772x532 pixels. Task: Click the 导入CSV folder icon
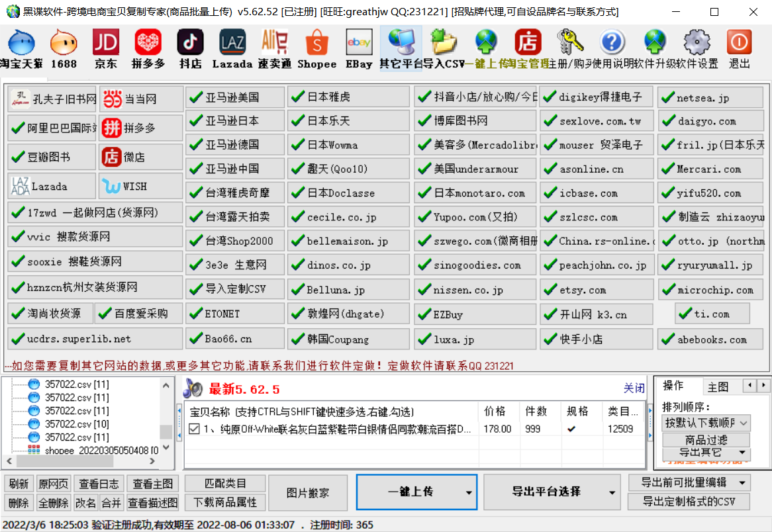(443, 48)
